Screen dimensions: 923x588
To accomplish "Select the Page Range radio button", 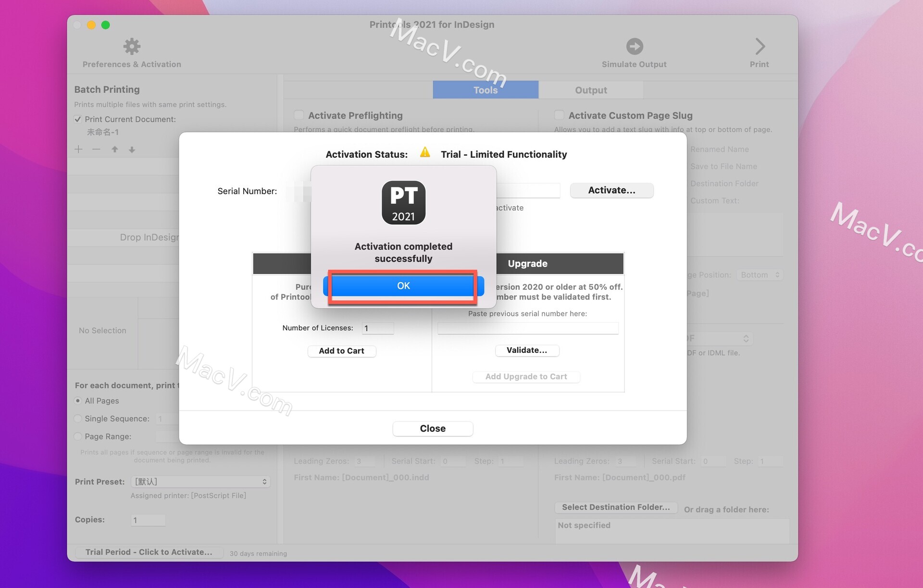I will [x=78, y=437].
